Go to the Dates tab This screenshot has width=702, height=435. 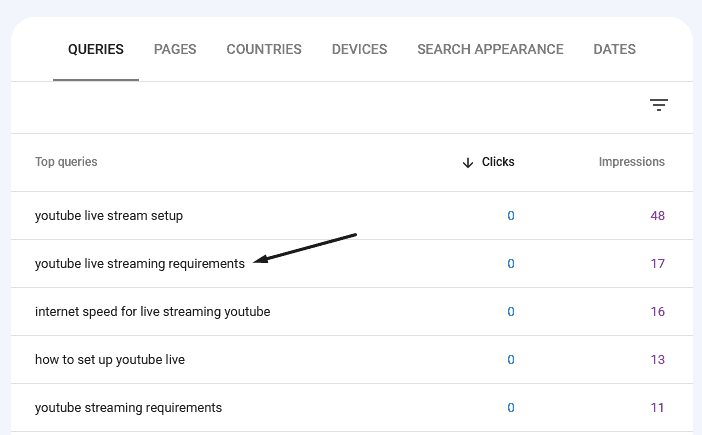point(614,49)
